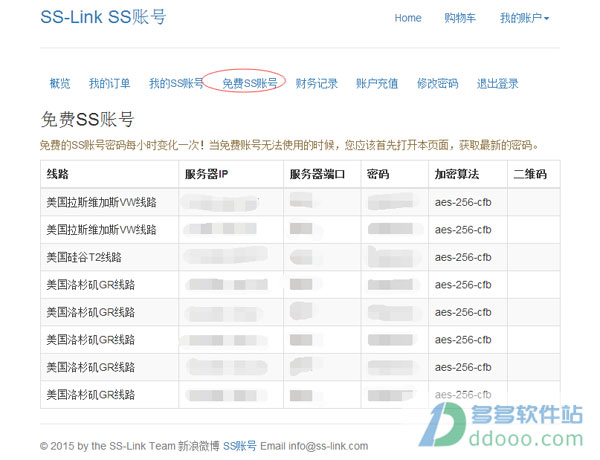
Task: Open the 修改密码 tab
Action: [438, 83]
